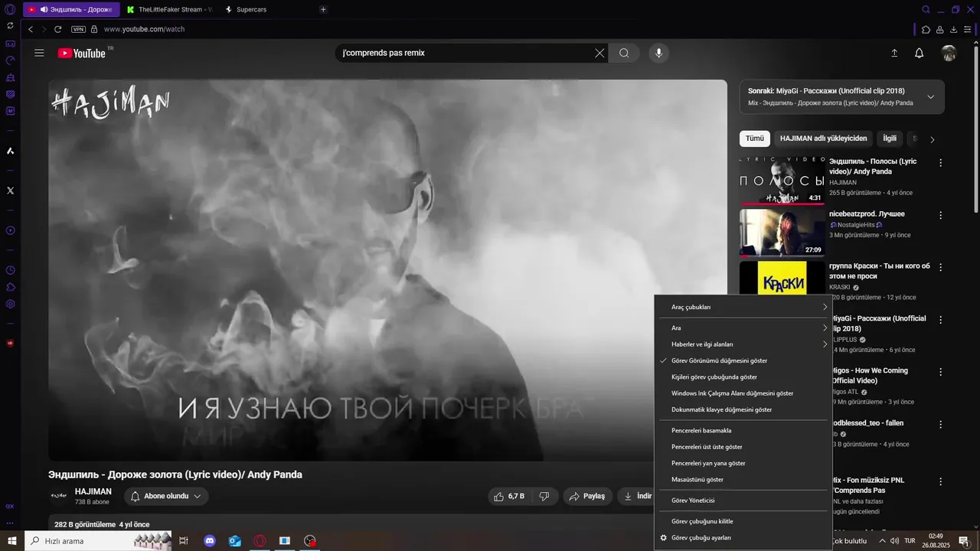Image resolution: width=980 pixels, height=551 pixels.
Task: Open Task View button on taskbar
Action: pos(184,540)
